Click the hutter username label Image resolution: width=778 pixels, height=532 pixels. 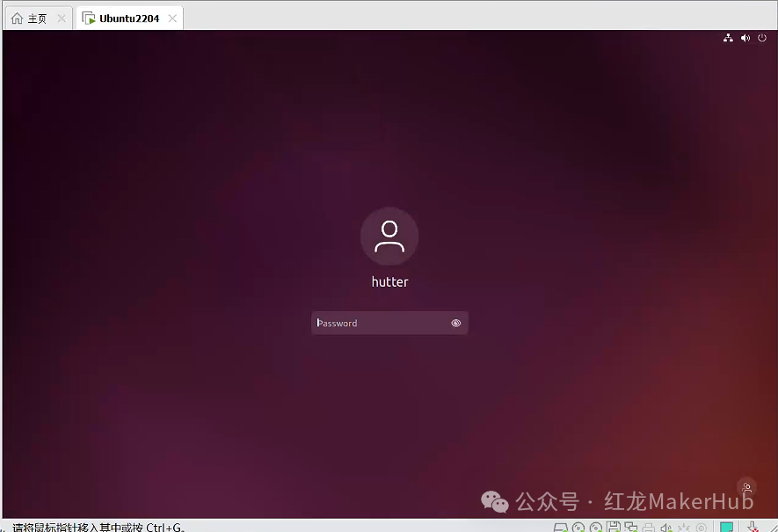click(390, 282)
